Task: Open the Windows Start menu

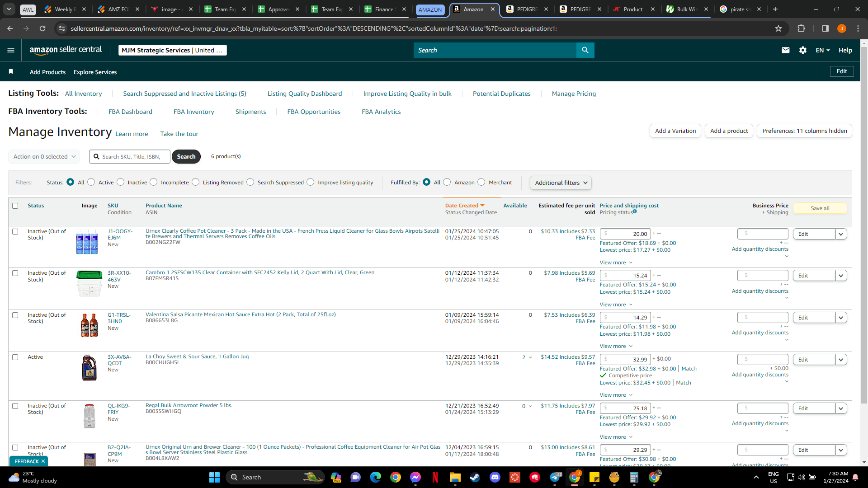Action: [x=214, y=477]
